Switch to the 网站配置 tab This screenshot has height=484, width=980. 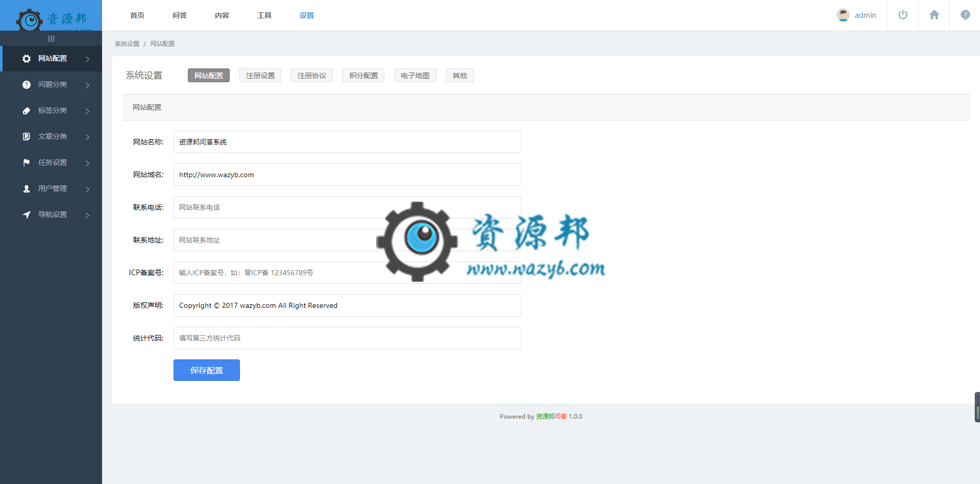tap(209, 76)
